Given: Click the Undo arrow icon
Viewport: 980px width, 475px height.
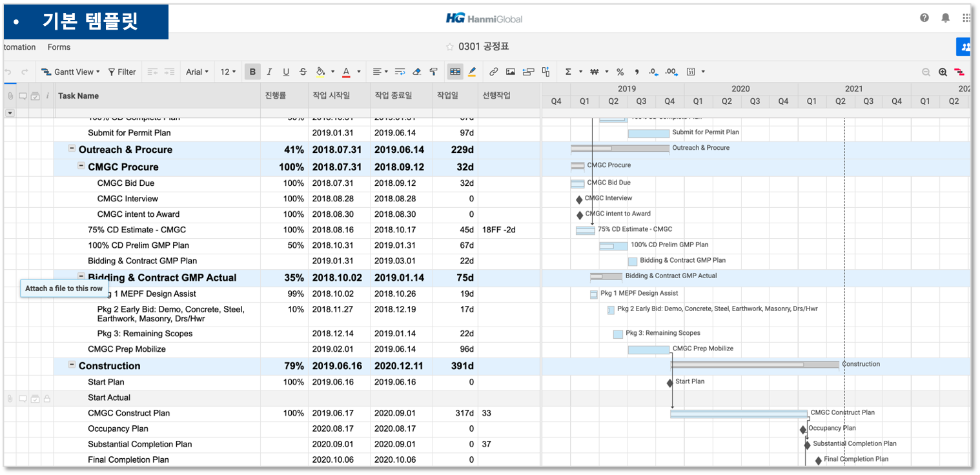Looking at the screenshot, I should coord(8,72).
